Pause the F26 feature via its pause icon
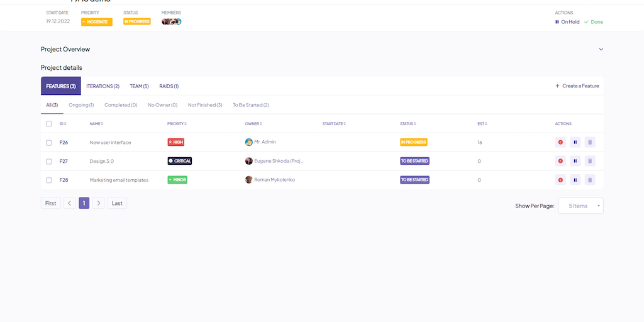Screen dimensions: 644x322 click(575, 142)
